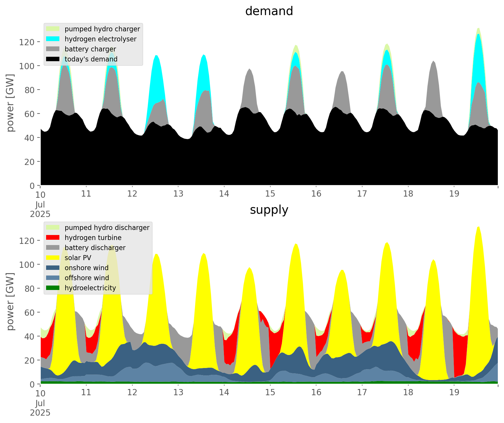Click the "demand" chart title

[x=269, y=11]
